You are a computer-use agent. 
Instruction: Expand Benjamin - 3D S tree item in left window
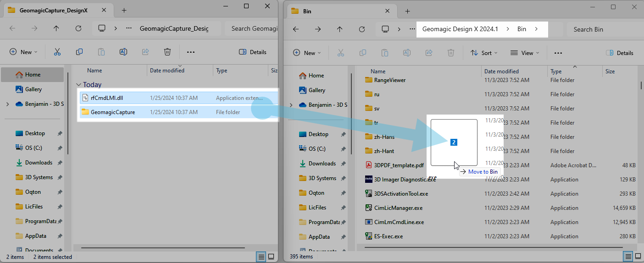[7, 104]
